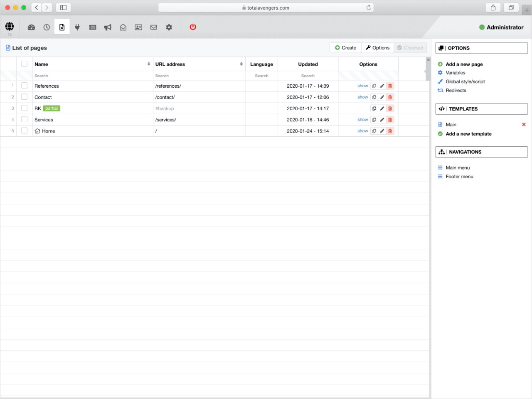Image resolution: width=532 pixels, height=399 pixels.
Task: Delete the Contact page
Action: pos(390,97)
